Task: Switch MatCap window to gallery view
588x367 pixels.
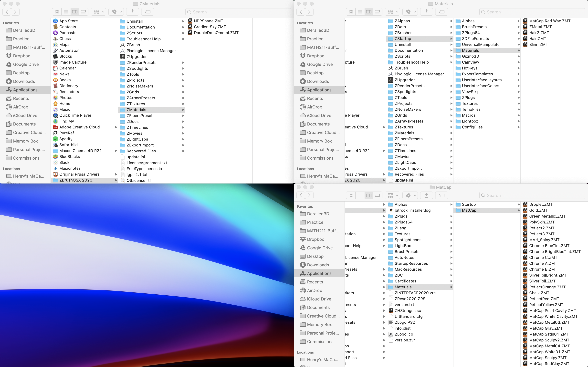Action: pyautogui.click(x=377, y=195)
